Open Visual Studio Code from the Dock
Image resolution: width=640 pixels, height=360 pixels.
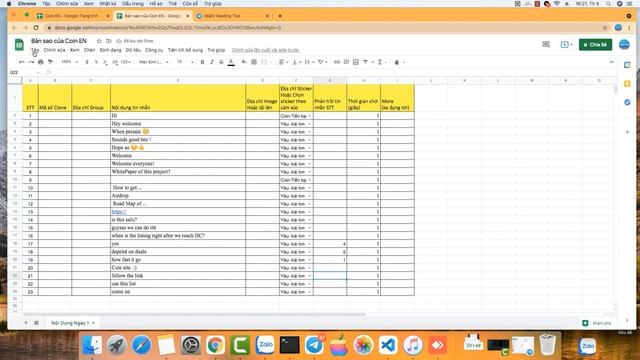click(388, 345)
